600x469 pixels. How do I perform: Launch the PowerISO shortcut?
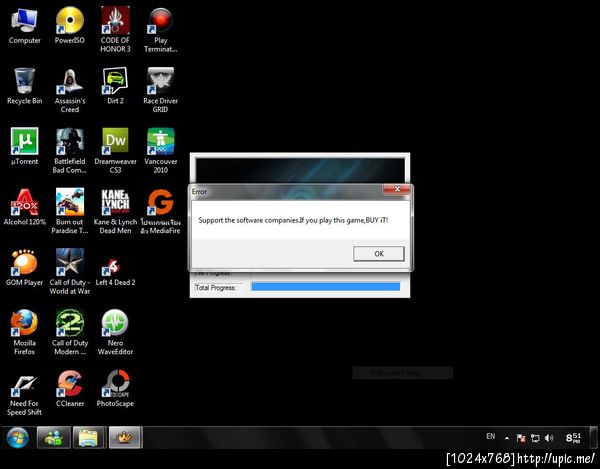tap(70, 25)
